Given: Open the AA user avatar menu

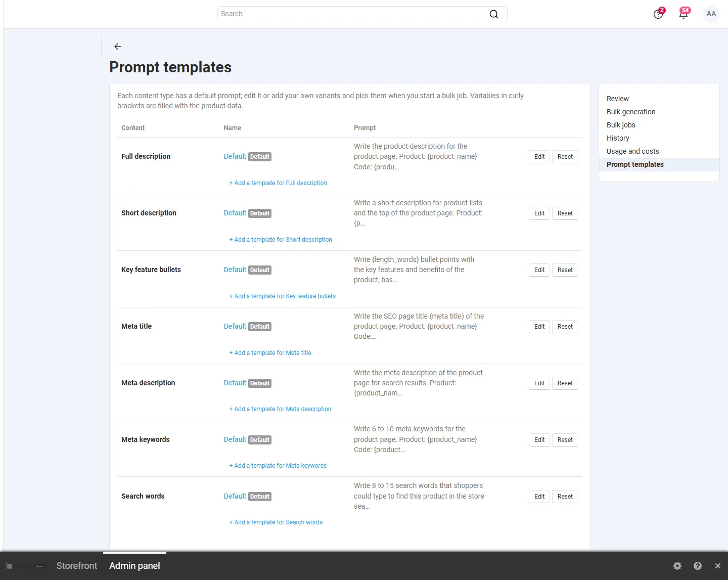Looking at the screenshot, I should [711, 14].
